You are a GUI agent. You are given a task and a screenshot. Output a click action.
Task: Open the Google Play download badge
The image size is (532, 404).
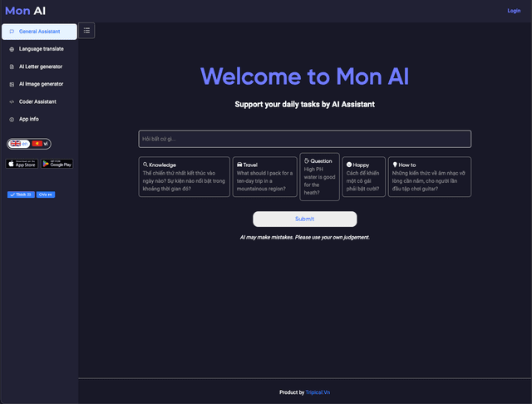57,164
